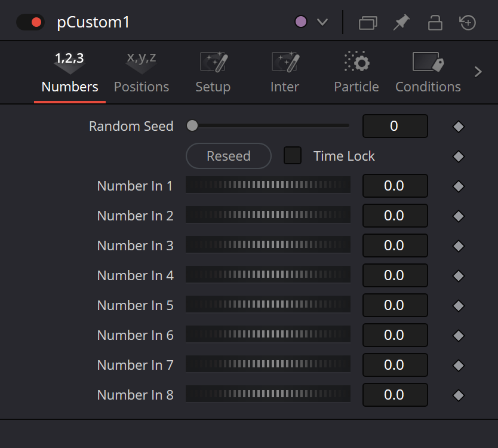Click the Random Seed value field
Image resolution: width=498 pixels, height=448 pixels.
coord(395,126)
